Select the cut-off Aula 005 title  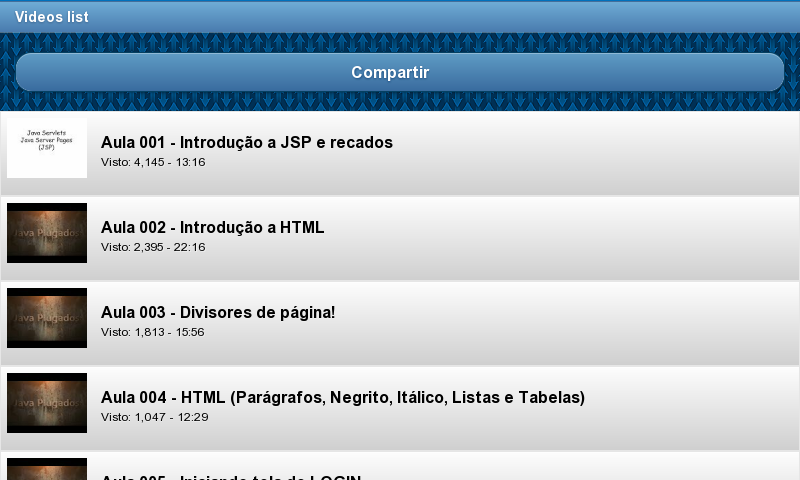pos(231,477)
